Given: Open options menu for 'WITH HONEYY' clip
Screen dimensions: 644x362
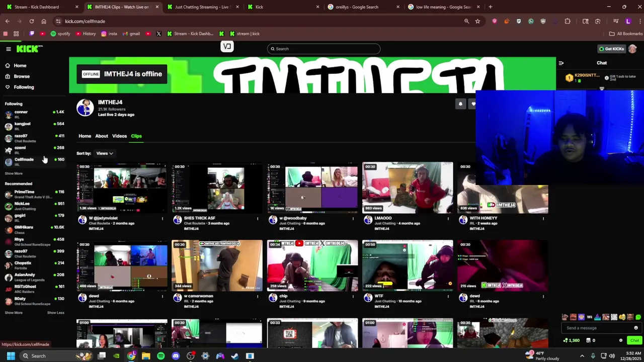Looking at the screenshot, I should coord(543,219).
